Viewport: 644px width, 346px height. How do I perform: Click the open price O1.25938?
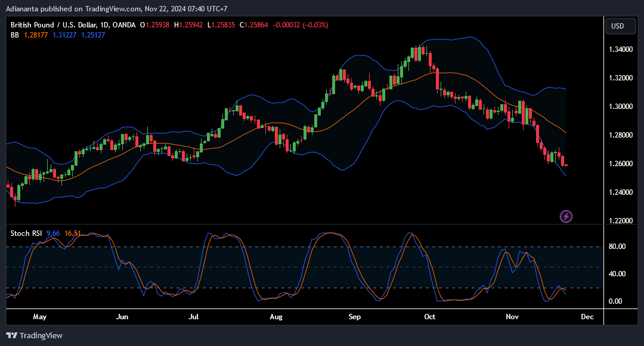pos(155,25)
